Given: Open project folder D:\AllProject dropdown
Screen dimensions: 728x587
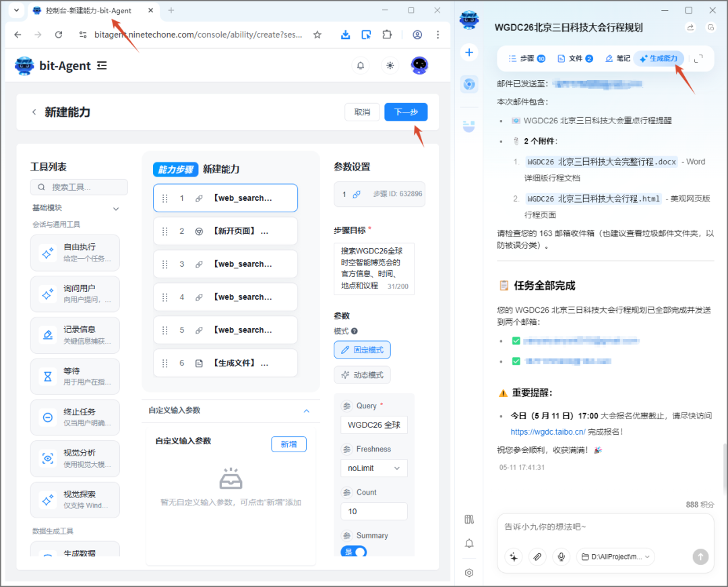Looking at the screenshot, I should (x=616, y=557).
